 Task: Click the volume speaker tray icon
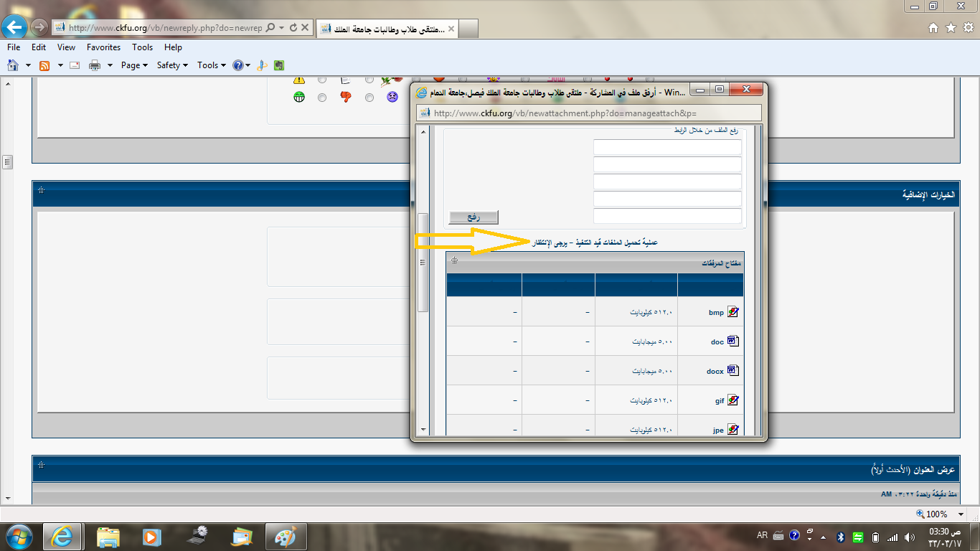pyautogui.click(x=910, y=537)
